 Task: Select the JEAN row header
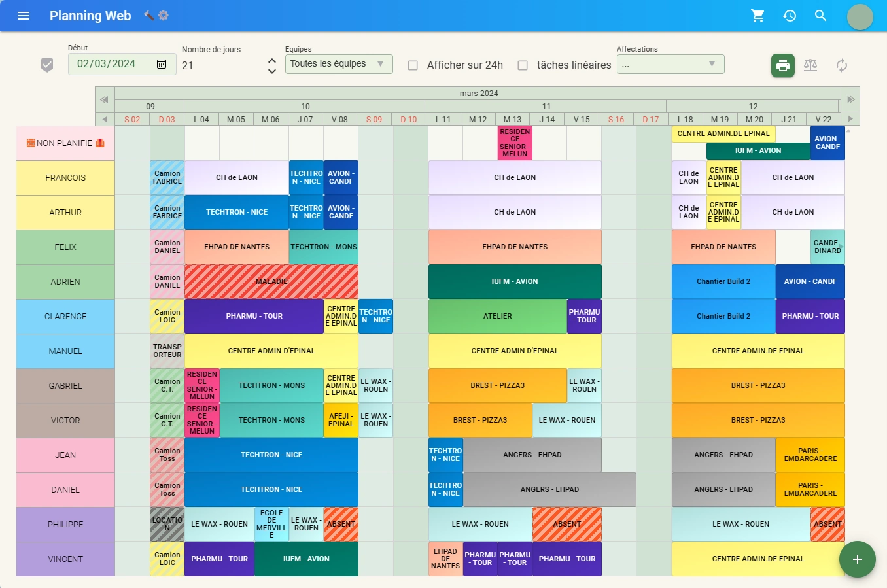(x=65, y=455)
